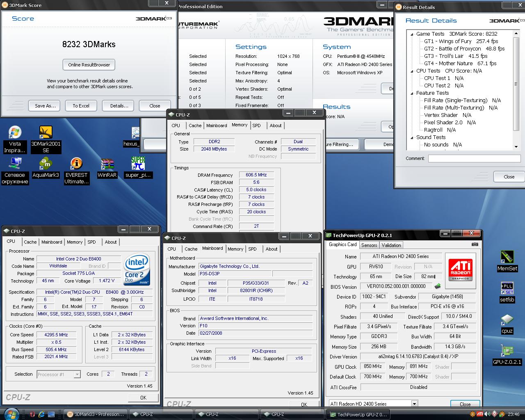Screen dimensions: 525x420
Task: Click Close in the 3DMark Score dialog
Action: pyautogui.click(x=155, y=106)
